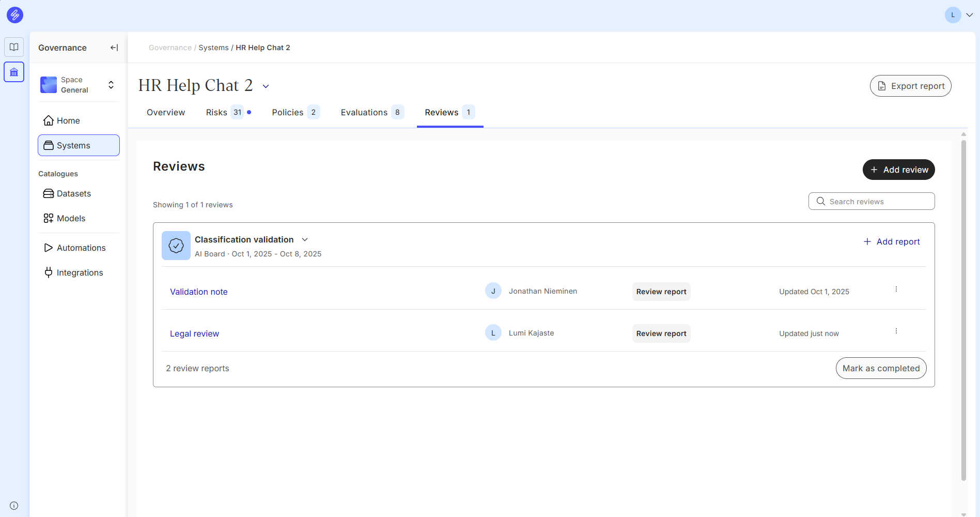Switch to the Evaluations tab

click(x=364, y=113)
